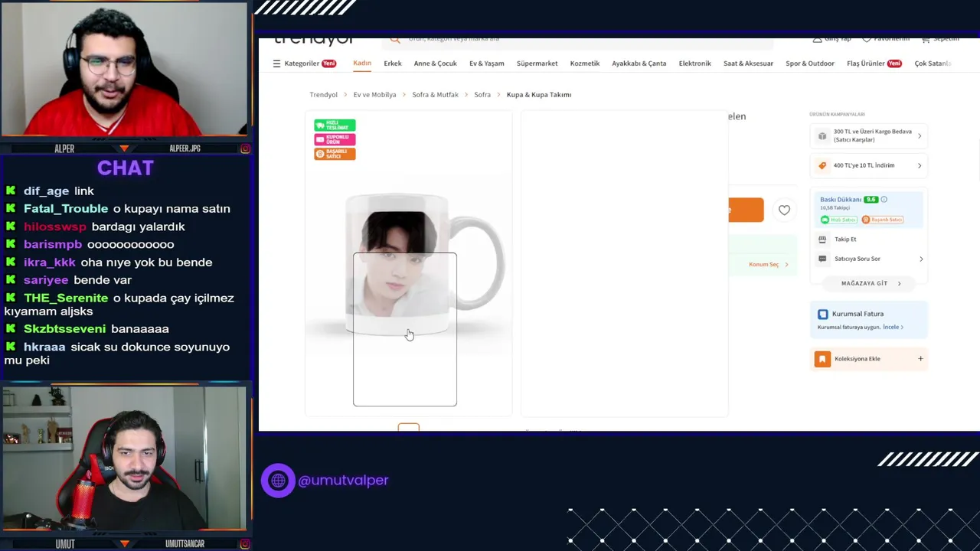980x551 pixels.
Task: Click Kick badge next to Fatal_Trouble
Action: 11,208
